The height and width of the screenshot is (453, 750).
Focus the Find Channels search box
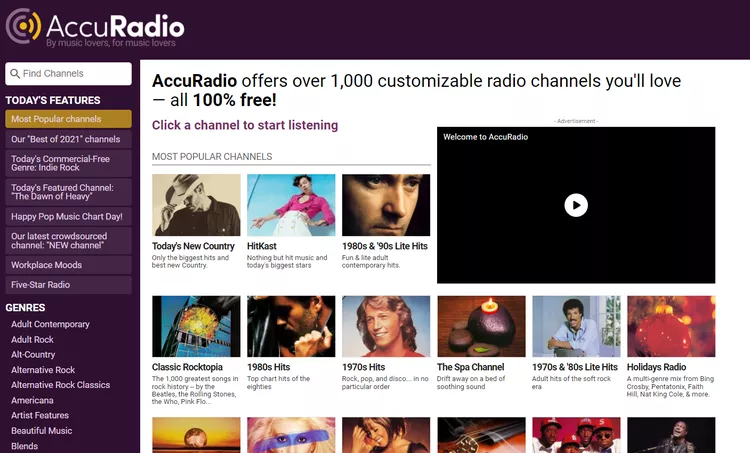tap(68, 74)
